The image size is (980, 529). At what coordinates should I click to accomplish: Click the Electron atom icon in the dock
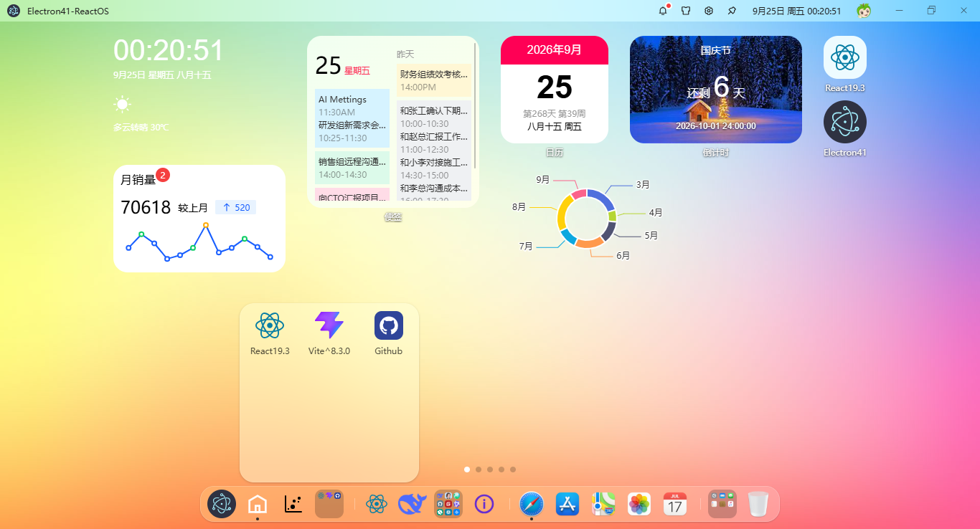click(x=222, y=504)
